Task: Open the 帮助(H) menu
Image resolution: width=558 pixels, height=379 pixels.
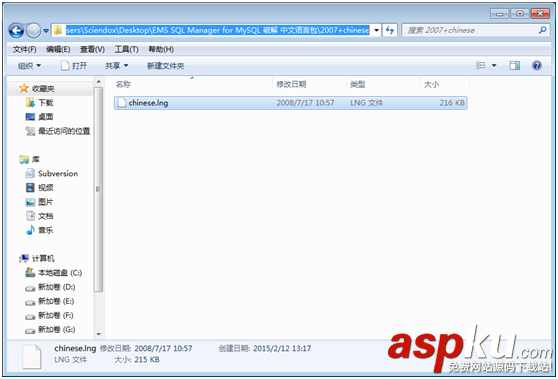Action: click(x=161, y=49)
